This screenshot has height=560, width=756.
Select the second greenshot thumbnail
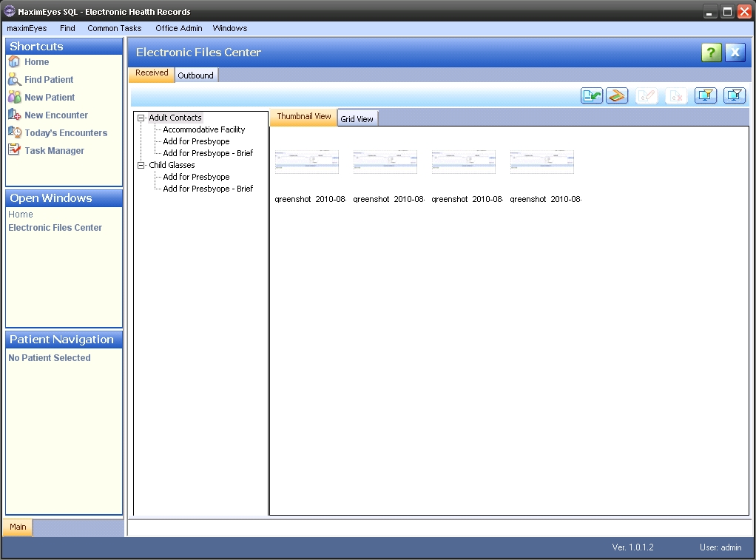click(x=385, y=162)
